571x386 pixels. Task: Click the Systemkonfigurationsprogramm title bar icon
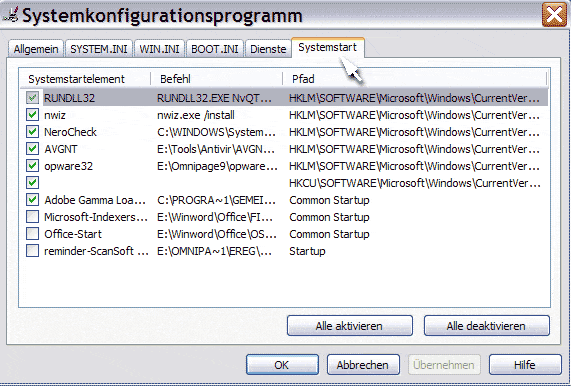tap(10, 16)
